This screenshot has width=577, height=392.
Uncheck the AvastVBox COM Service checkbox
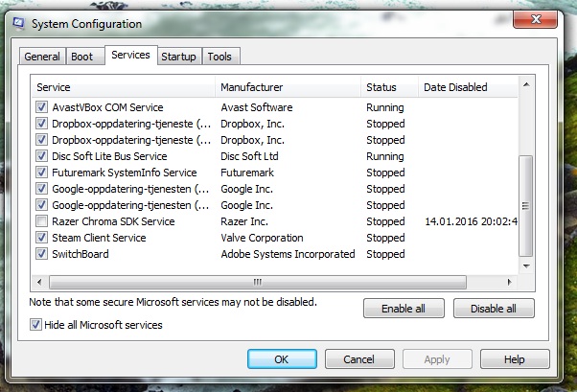point(41,107)
